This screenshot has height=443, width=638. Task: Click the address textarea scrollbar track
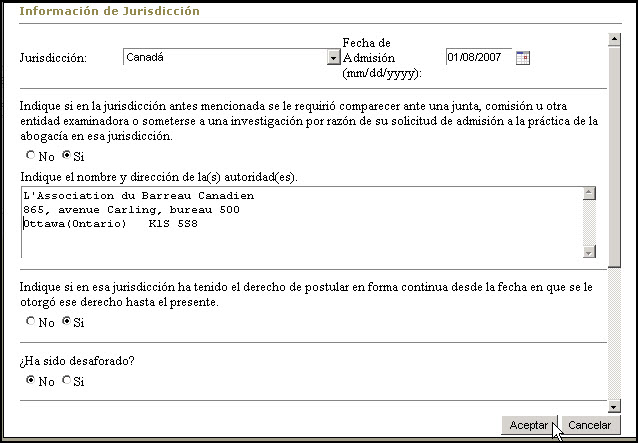(x=589, y=222)
